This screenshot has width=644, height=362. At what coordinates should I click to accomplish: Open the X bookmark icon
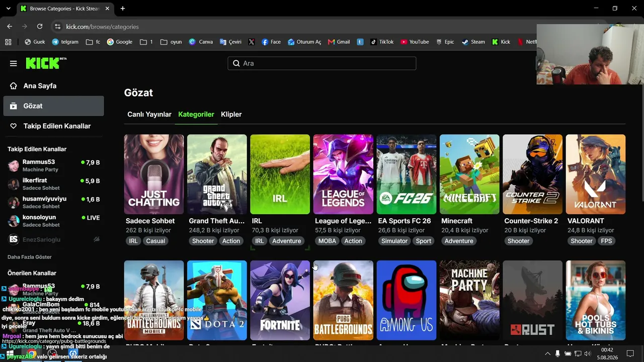click(252, 42)
